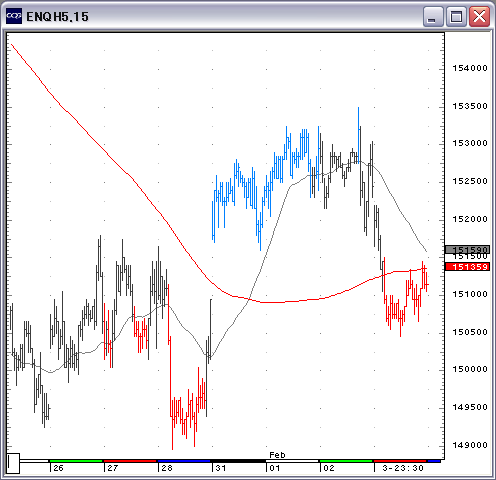The width and height of the screenshot is (496, 480).
Task: Click the date label 31 on time axis
Action: 221,468
